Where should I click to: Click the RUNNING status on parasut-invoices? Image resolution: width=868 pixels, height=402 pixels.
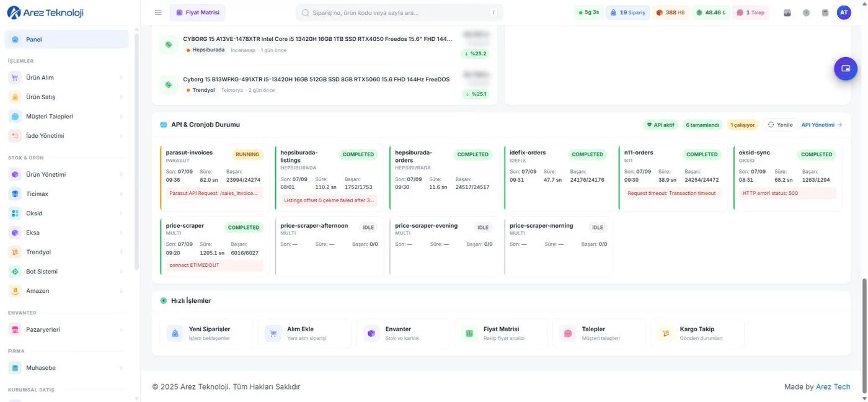point(248,154)
